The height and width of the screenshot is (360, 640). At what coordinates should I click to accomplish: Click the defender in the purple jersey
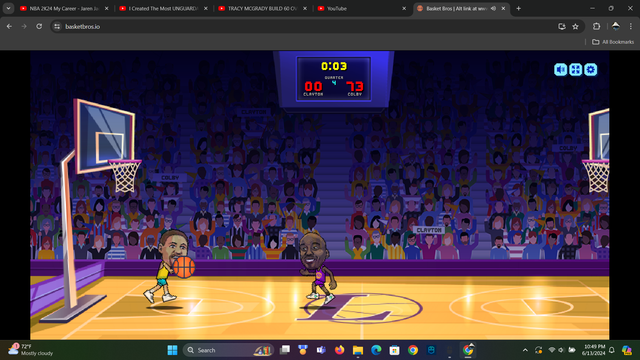(317, 269)
